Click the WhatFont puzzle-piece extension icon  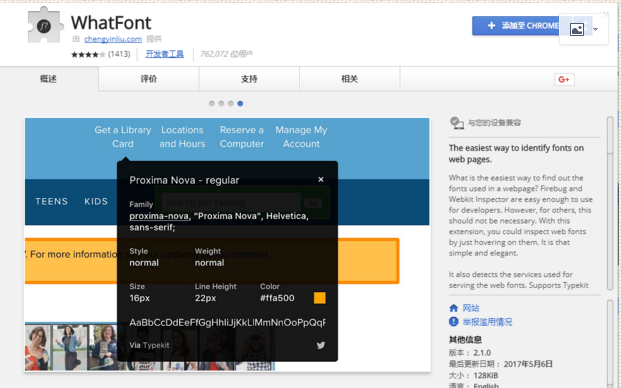point(45,25)
